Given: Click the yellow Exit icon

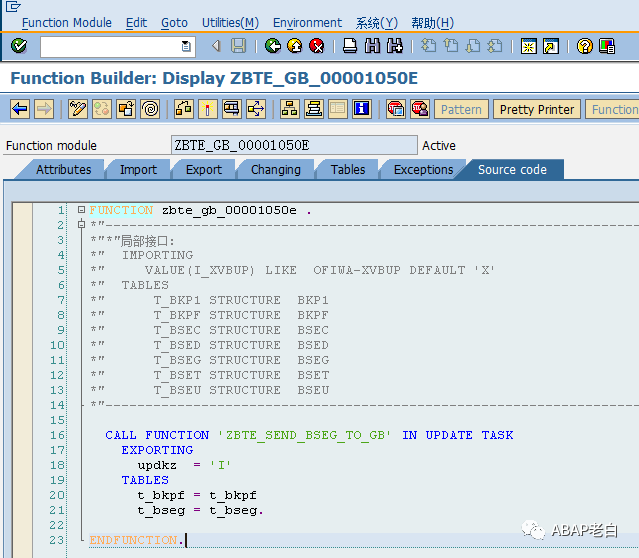Looking at the screenshot, I should 295,46.
